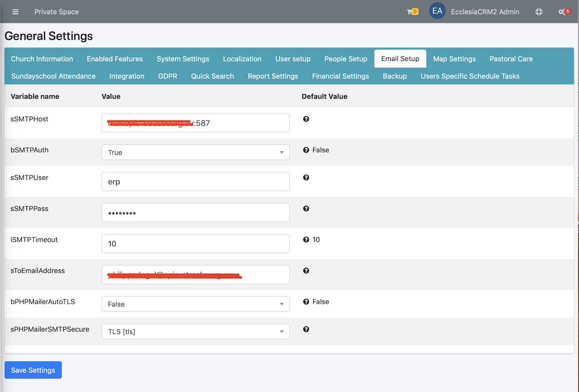Click help icon for sSMTPHost

coord(306,119)
